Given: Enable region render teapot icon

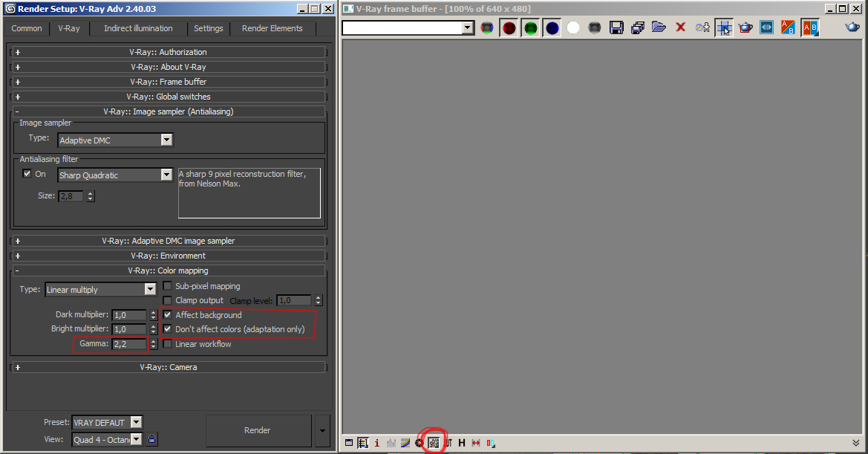Looking at the screenshot, I should (x=745, y=27).
